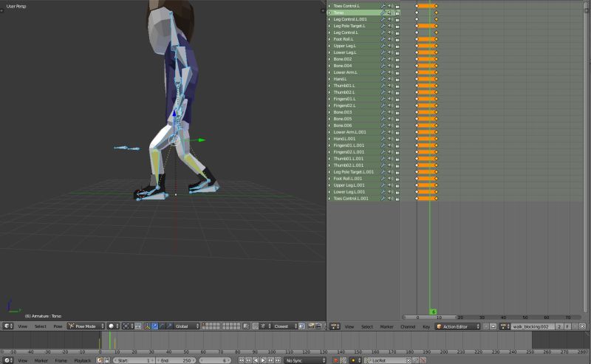Click the delete keyframes crossed key icon
Viewport: 591px width, 364px height.
coord(423,360)
